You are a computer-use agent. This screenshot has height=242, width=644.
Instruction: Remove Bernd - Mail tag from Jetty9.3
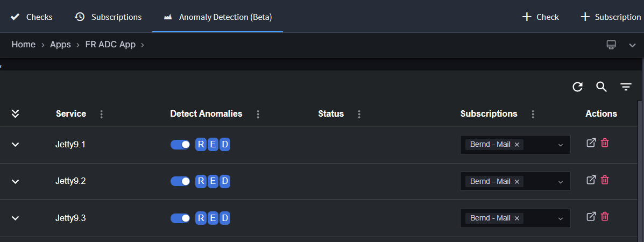[517, 218]
